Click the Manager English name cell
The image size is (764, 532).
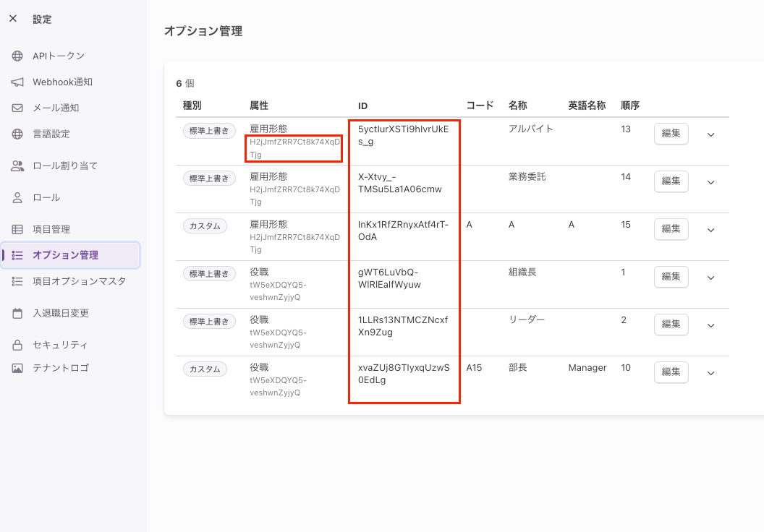click(587, 368)
